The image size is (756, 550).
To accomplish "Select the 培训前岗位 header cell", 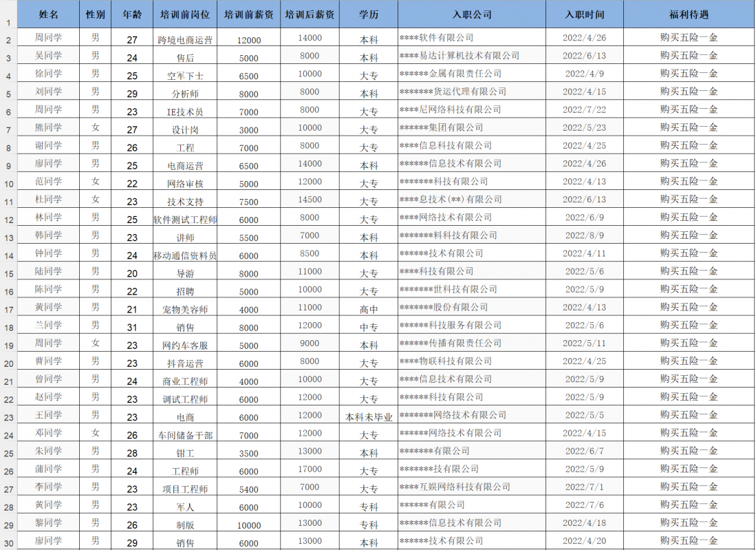I will coord(184,14).
